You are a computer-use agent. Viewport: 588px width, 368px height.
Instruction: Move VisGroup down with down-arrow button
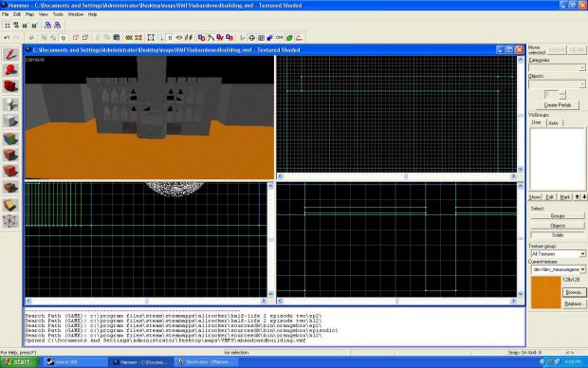click(x=584, y=197)
